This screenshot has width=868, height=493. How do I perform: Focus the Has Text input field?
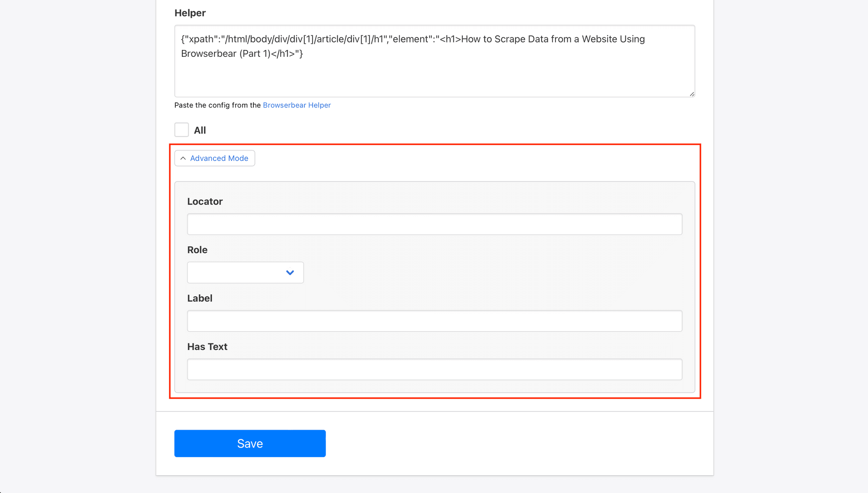click(x=434, y=369)
